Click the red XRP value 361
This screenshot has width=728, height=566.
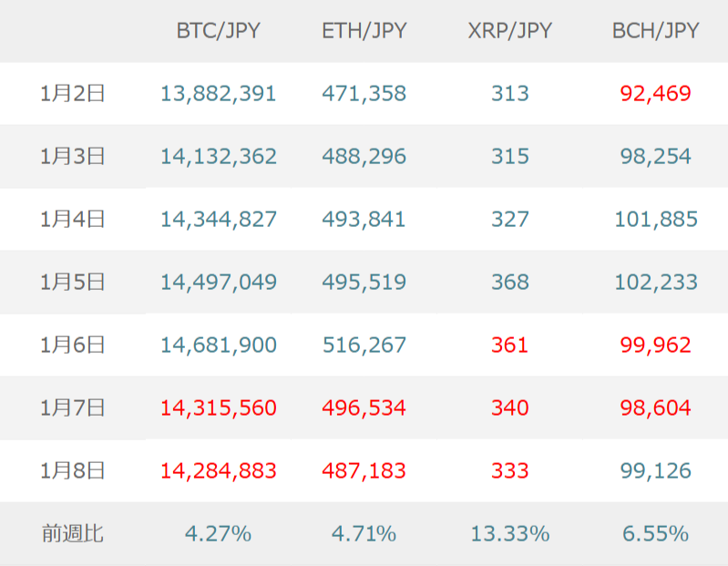[x=509, y=345]
